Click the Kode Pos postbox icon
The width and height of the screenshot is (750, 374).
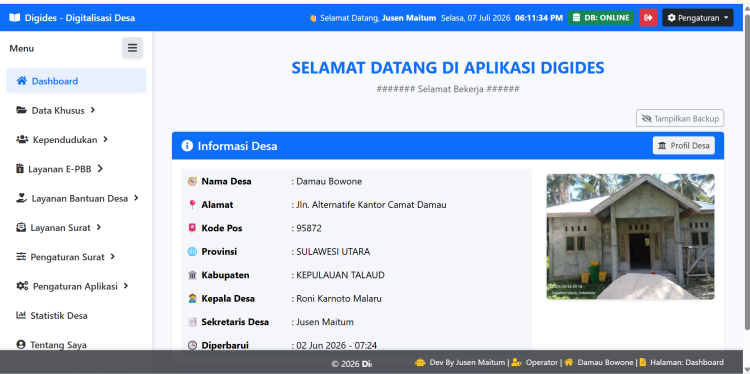pyautogui.click(x=192, y=228)
